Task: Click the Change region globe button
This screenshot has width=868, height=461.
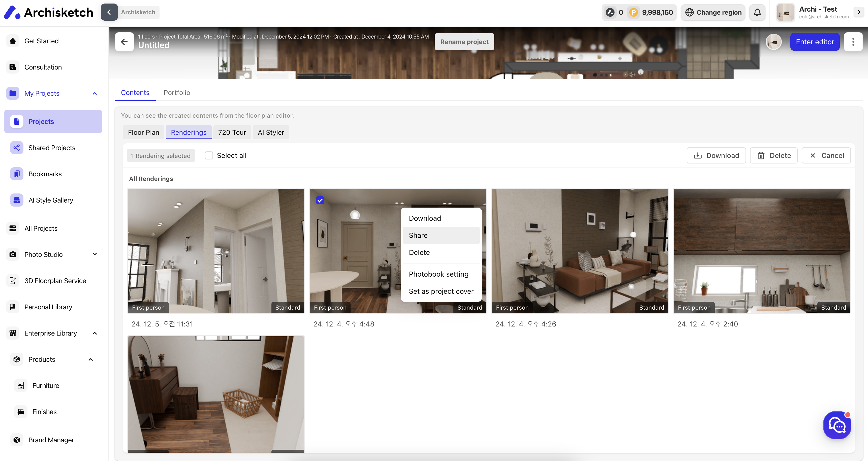Action: point(713,12)
